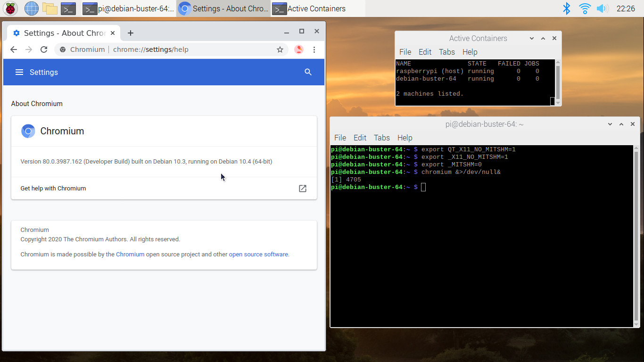The height and width of the screenshot is (362, 644).
Task: Open File menu in pi@debian-buster-64 terminal
Action: (x=340, y=138)
